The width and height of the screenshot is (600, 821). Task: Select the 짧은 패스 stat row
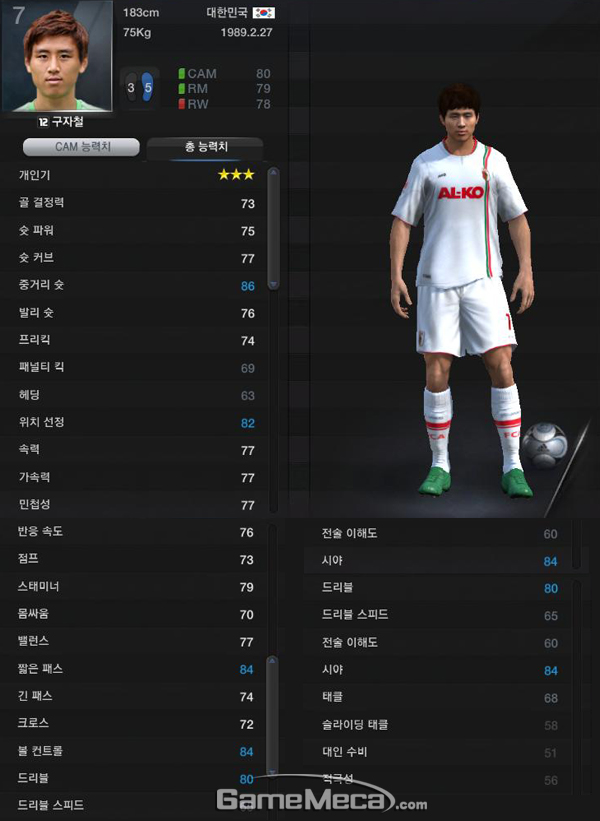(x=136, y=669)
